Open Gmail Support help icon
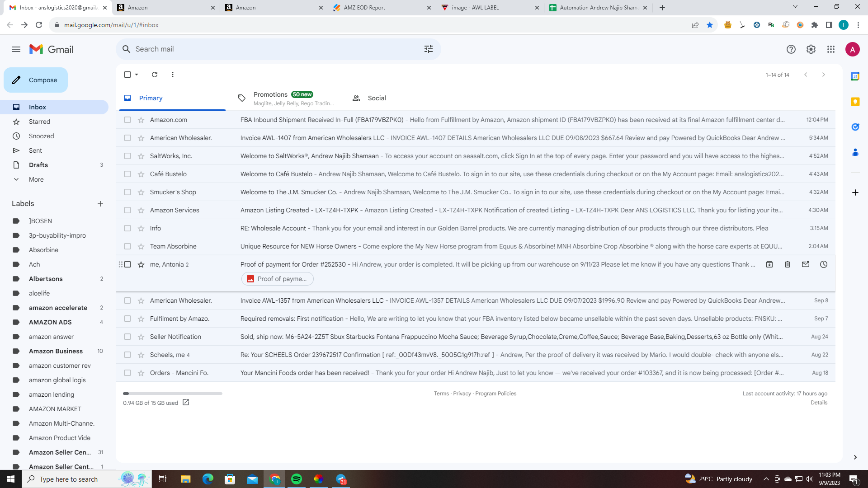Image resolution: width=868 pixels, height=488 pixels. point(791,49)
